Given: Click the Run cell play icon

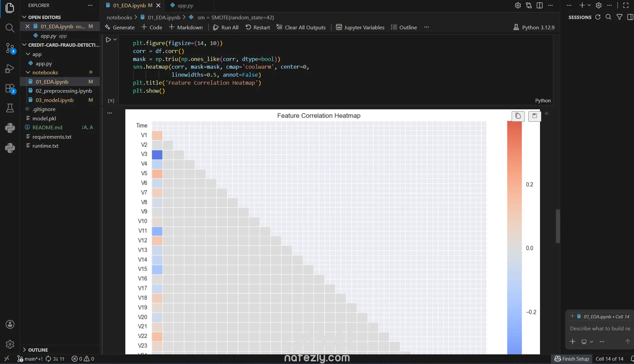Looking at the screenshot, I should pyautogui.click(x=108, y=40).
